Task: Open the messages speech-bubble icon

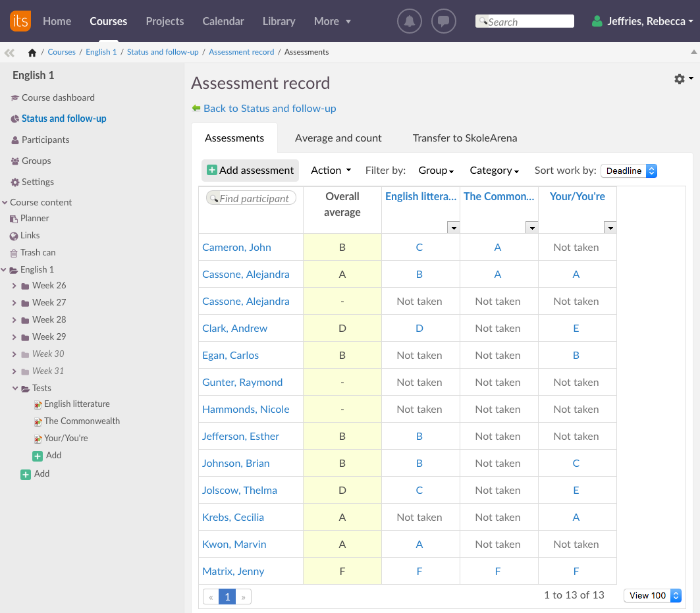Action: tap(443, 21)
